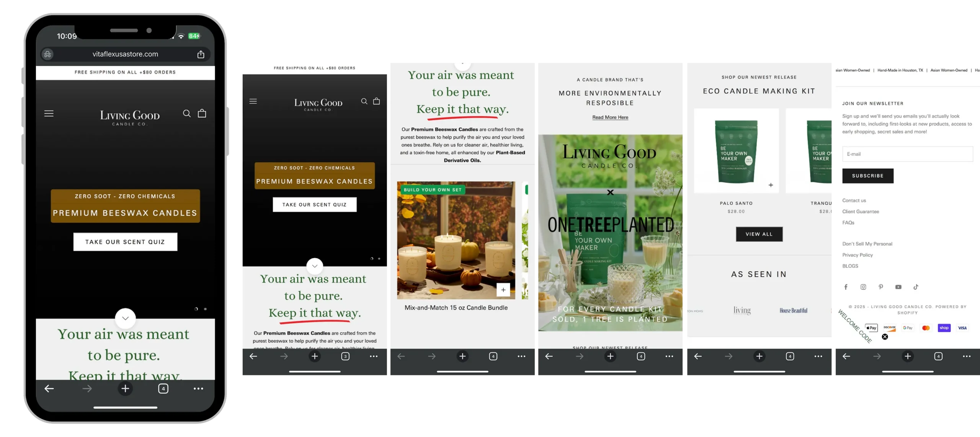Click the E-mail newsletter input field
Viewport: 980px width, 437px height.
click(x=907, y=154)
